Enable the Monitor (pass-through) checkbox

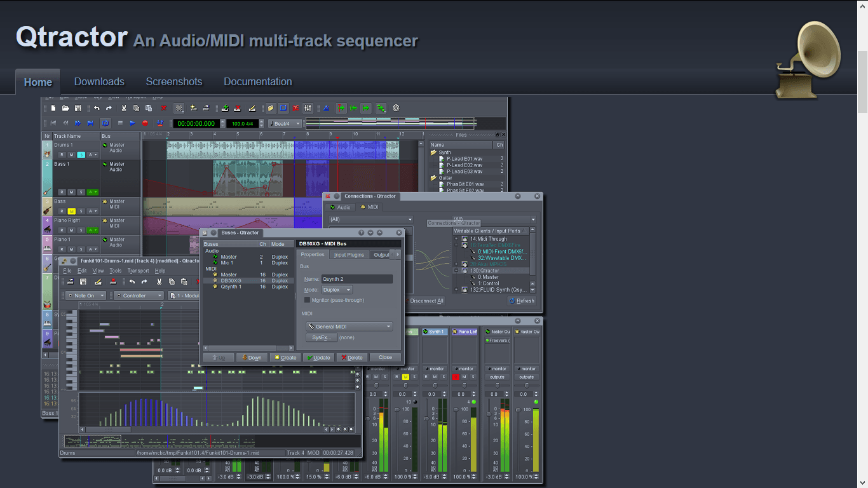pyautogui.click(x=307, y=300)
